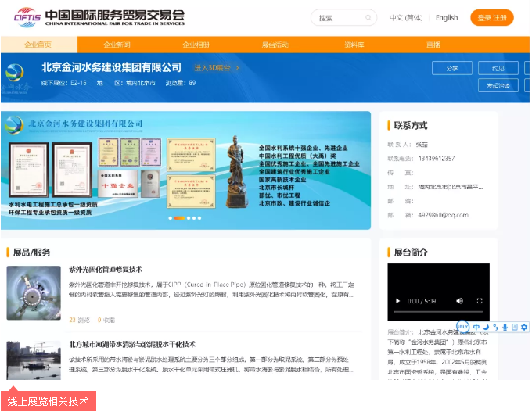Click the 发起洽谈 button
The width and height of the screenshot is (532, 412).
(498, 85)
